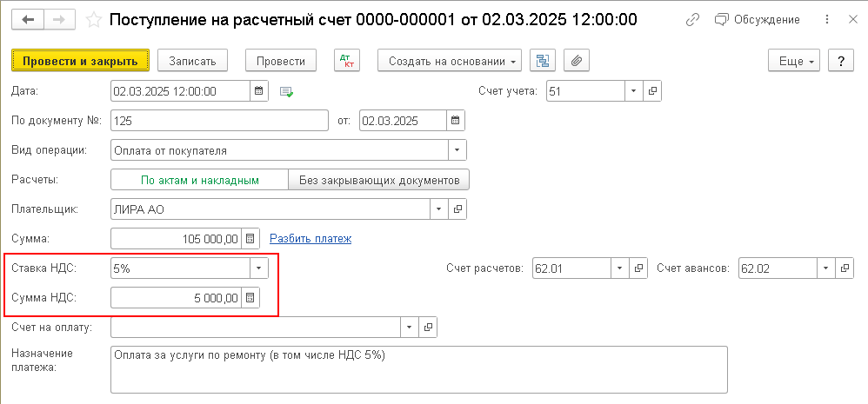Open the three-dot window menu

[827, 20]
